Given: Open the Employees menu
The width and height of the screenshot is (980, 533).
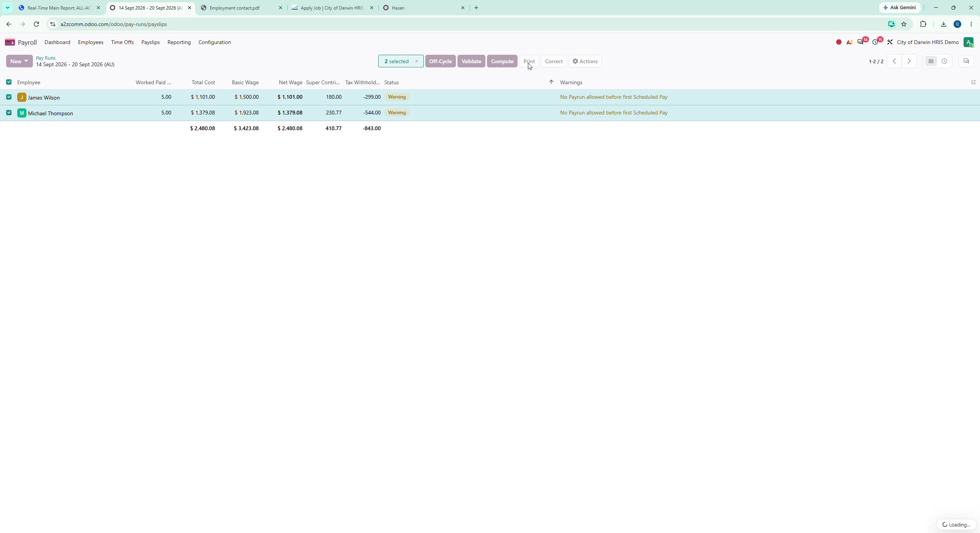Looking at the screenshot, I should pyautogui.click(x=91, y=42).
